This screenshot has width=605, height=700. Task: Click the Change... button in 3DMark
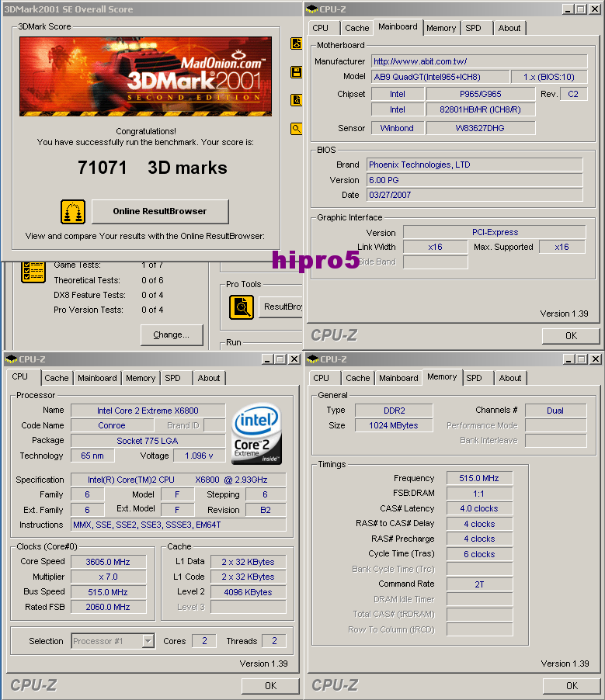[172, 334]
